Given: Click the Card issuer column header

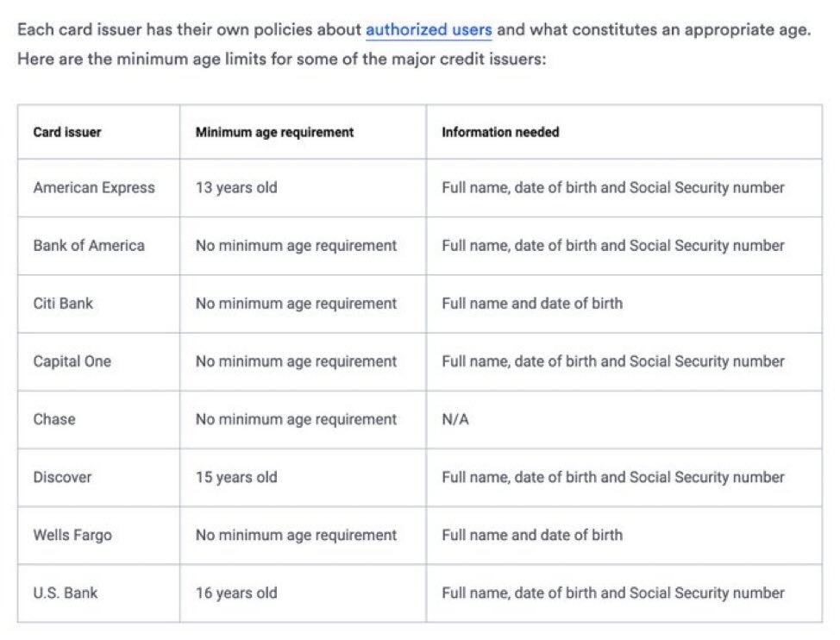Looking at the screenshot, I should point(67,132).
